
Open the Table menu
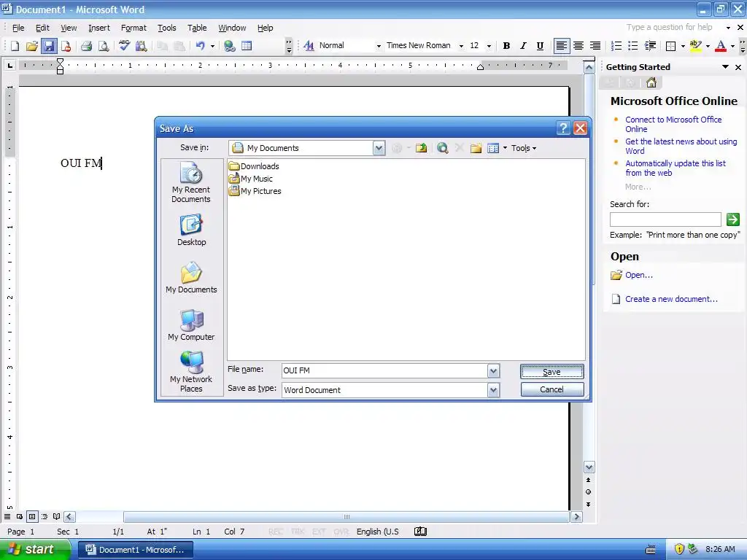197,28
